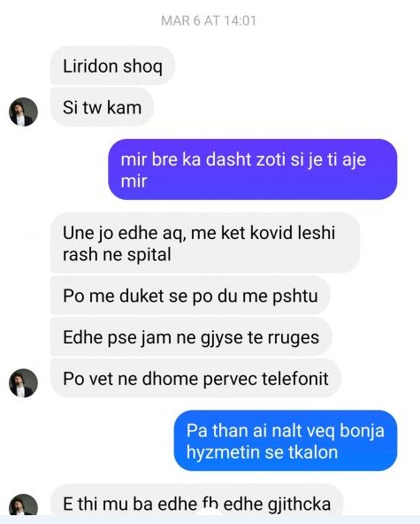Select the "Po me duket se po du me pshtu" bubble
The image size is (420, 524).
190,296
